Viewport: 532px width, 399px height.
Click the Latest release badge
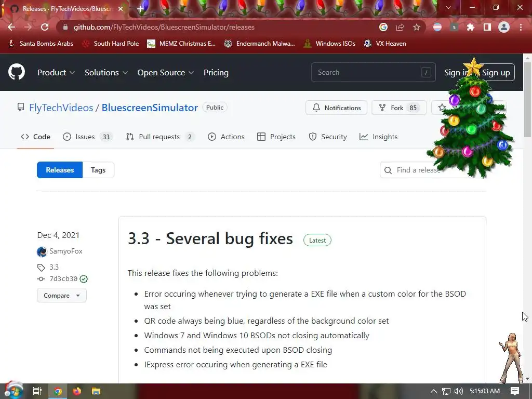[317, 240]
